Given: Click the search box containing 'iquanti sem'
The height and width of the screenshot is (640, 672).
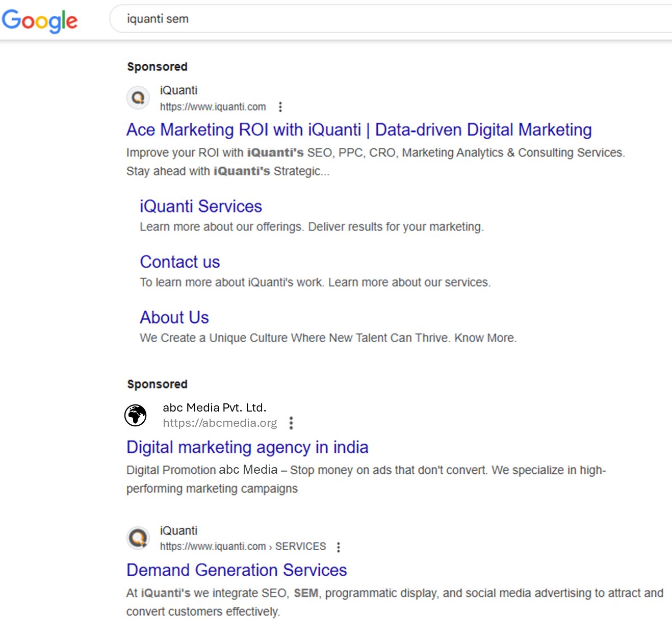Looking at the screenshot, I should click(391, 19).
